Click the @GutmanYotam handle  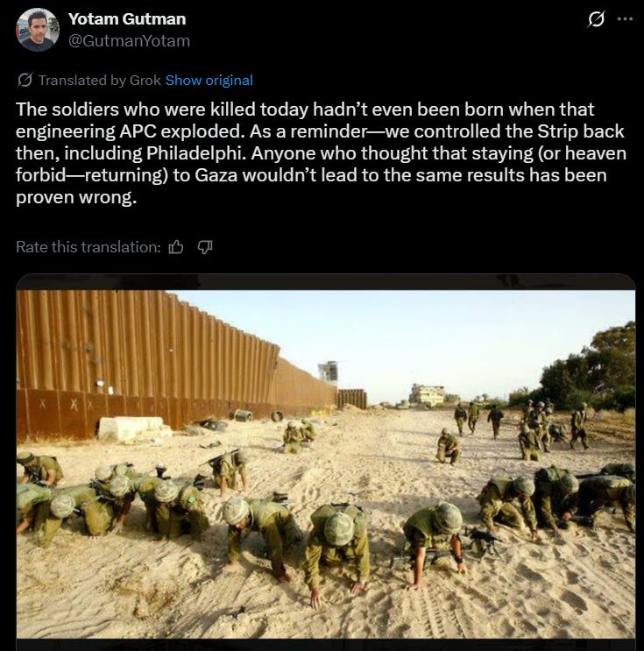pyautogui.click(x=129, y=40)
